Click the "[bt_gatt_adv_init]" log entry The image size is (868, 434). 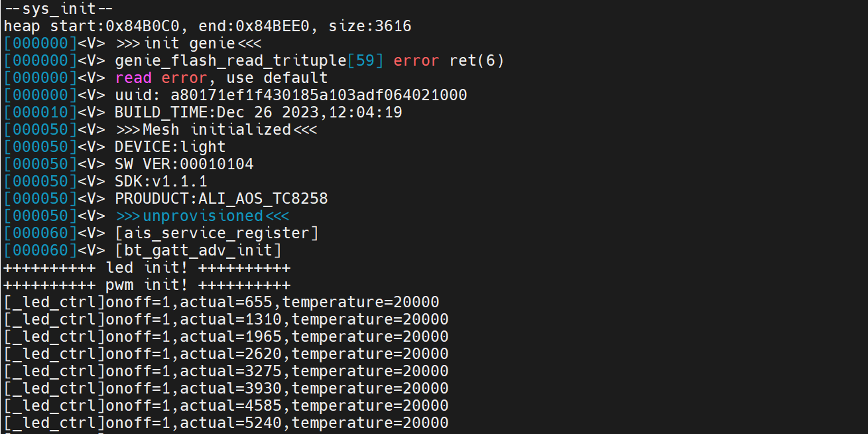(x=198, y=250)
